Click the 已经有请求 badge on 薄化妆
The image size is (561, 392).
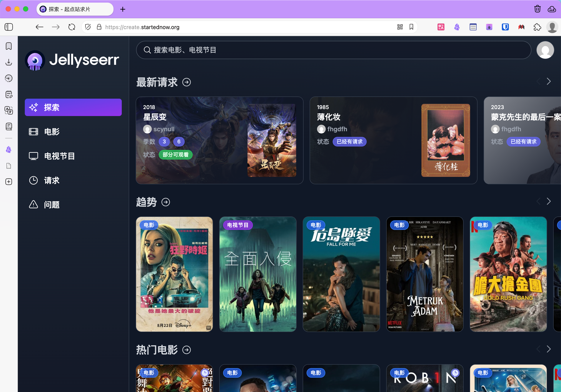pos(350,142)
